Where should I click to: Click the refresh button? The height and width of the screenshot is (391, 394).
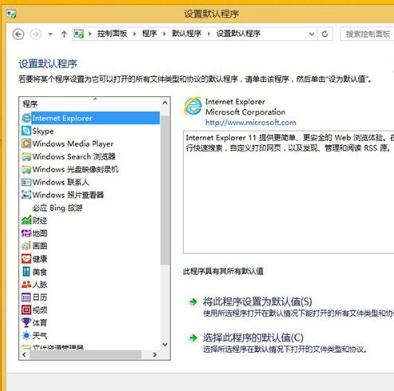[325, 34]
